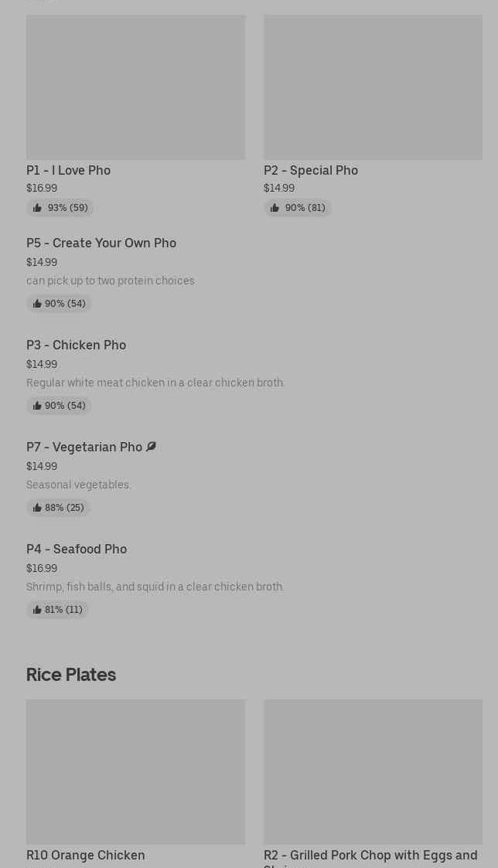Click thumbs-up icon on P2 - Special Pho
The height and width of the screenshot is (868, 498).
tap(275, 208)
